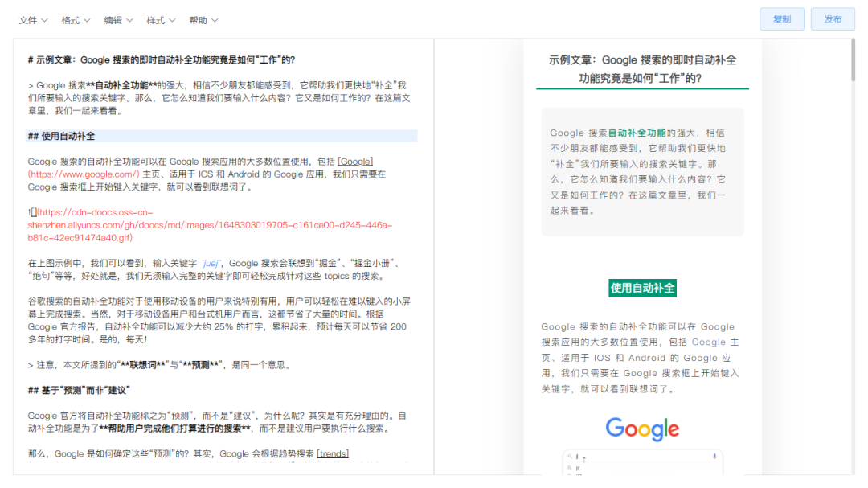This screenshot has height=488, width=868.
Task: Expand the chevron next to 编辑
Action: coord(129,20)
